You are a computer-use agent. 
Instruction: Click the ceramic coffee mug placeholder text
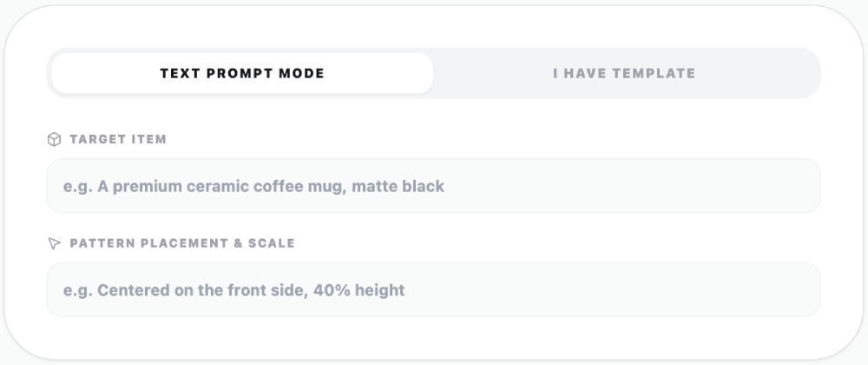[x=253, y=186]
